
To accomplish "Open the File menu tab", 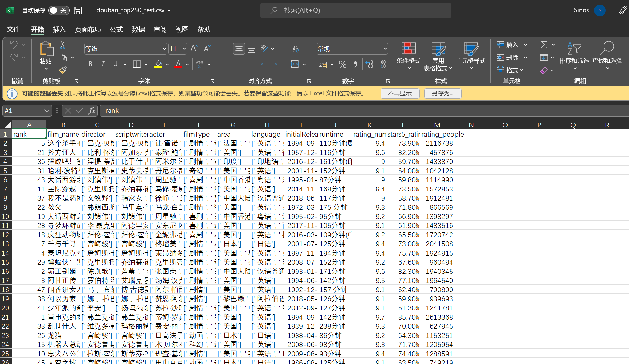I will point(13,29).
